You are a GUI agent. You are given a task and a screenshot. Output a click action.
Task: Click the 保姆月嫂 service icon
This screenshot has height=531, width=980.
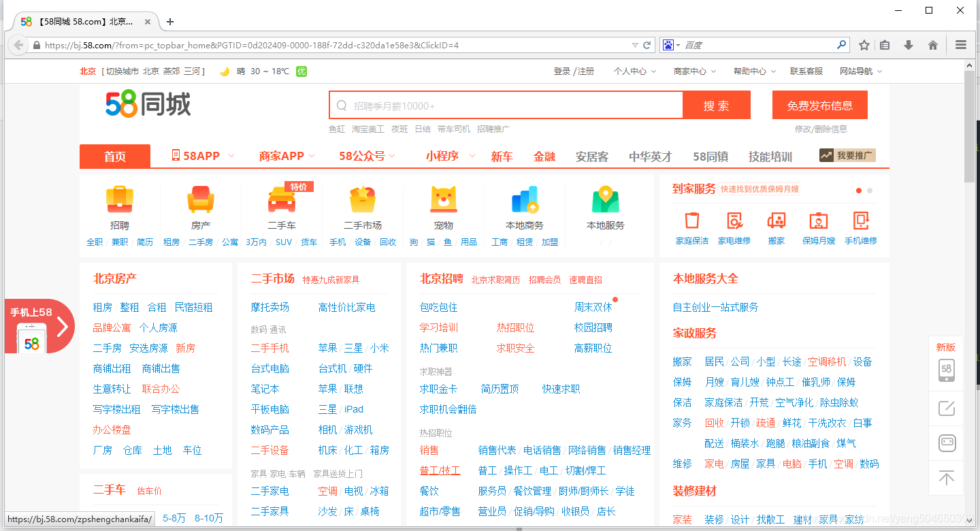click(x=819, y=221)
